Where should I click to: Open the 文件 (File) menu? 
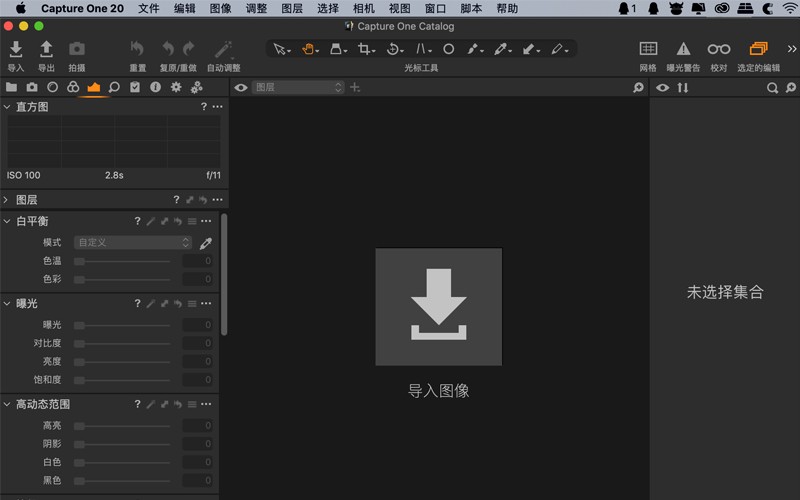(x=149, y=8)
